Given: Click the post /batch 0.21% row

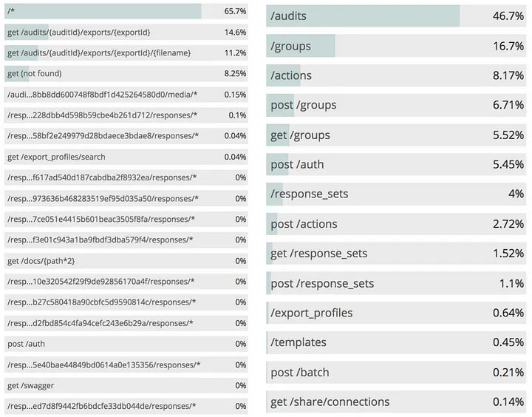Looking at the screenshot, I should (x=396, y=372).
